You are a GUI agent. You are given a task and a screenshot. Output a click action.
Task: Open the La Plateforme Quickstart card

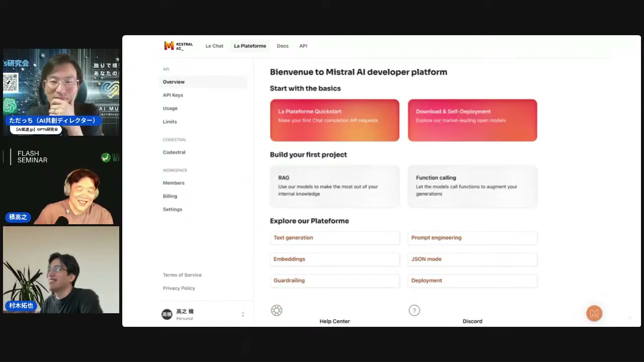[335, 120]
